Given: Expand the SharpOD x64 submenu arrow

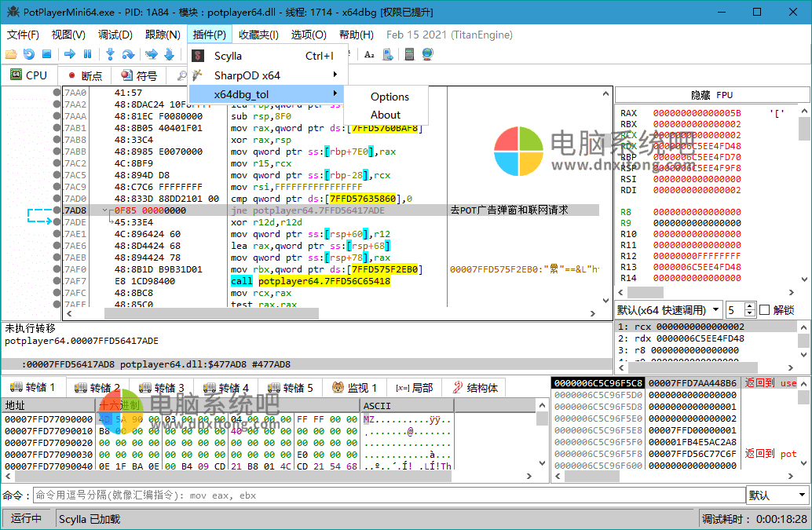Looking at the screenshot, I should pos(335,75).
